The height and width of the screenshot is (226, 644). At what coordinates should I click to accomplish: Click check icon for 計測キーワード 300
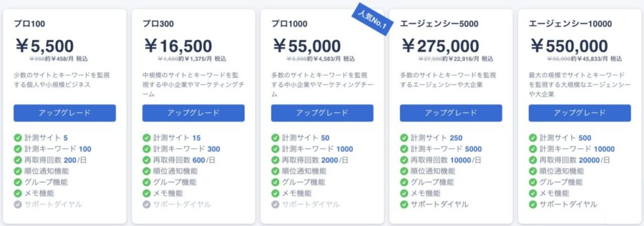tap(147, 149)
